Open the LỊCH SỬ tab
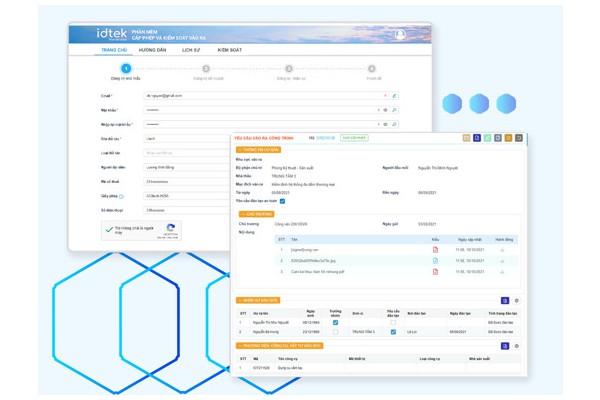 [x=191, y=50]
